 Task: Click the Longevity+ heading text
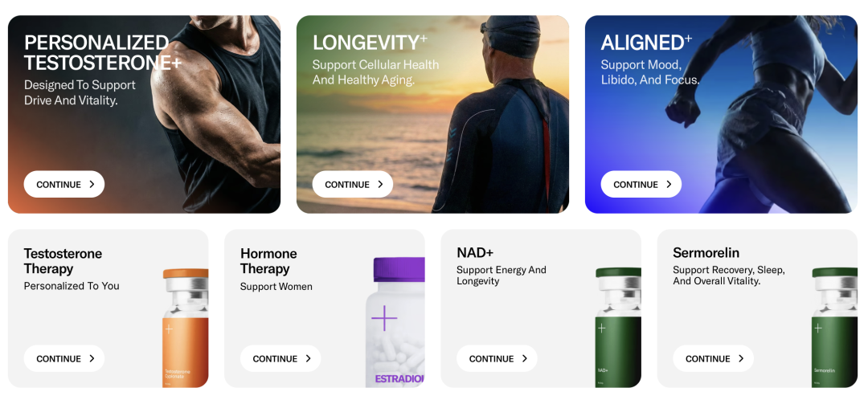tap(370, 43)
